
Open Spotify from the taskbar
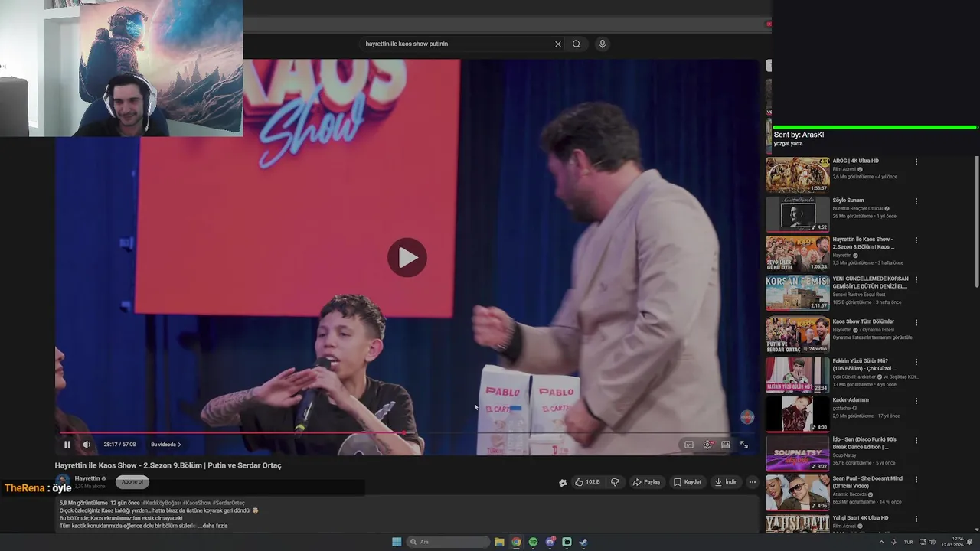(x=533, y=542)
